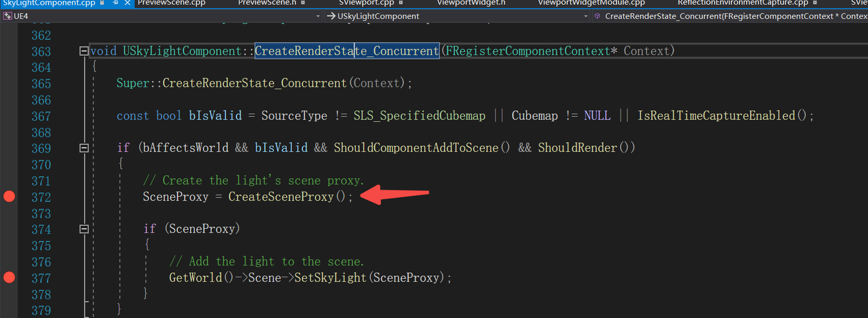Collapse the bAffectsWorld if block at line 369
Image resolution: width=868 pixels, height=318 pixels.
[x=84, y=148]
